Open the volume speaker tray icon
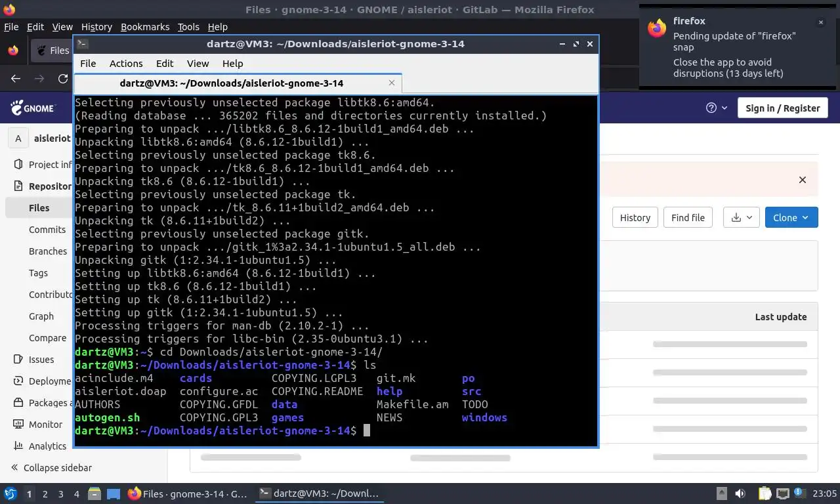Viewport: 840px width, 504px height. pyautogui.click(x=740, y=493)
